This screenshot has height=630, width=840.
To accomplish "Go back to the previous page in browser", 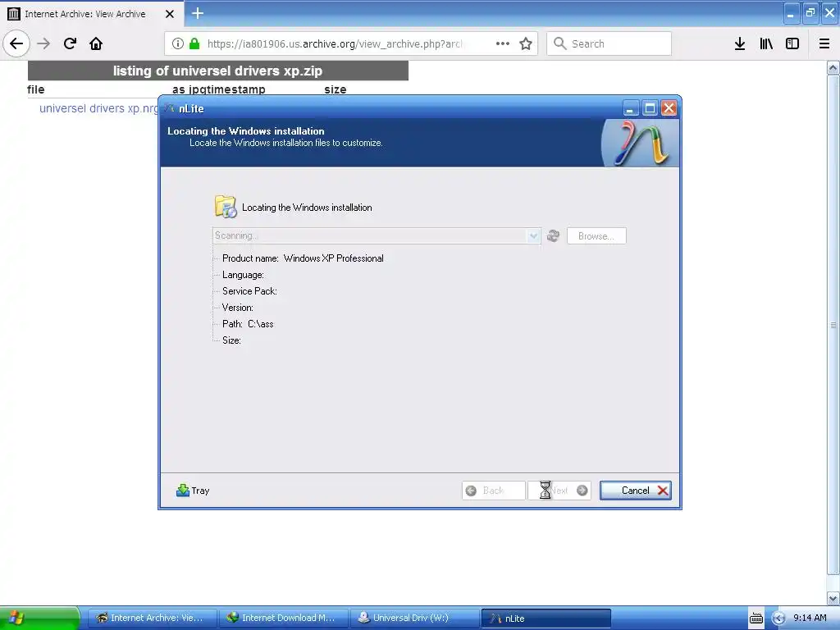I will click(x=16, y=43).
